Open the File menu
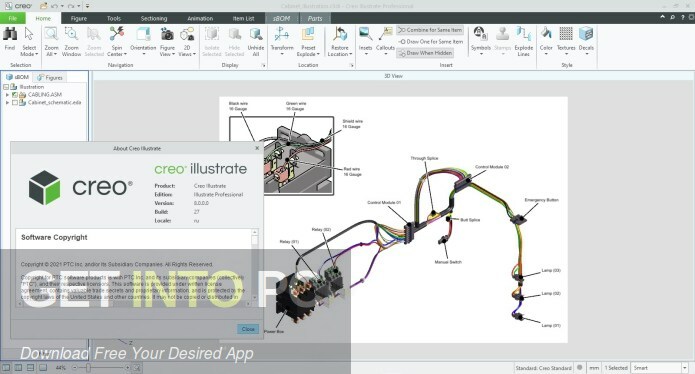 (x=12, y=18)
